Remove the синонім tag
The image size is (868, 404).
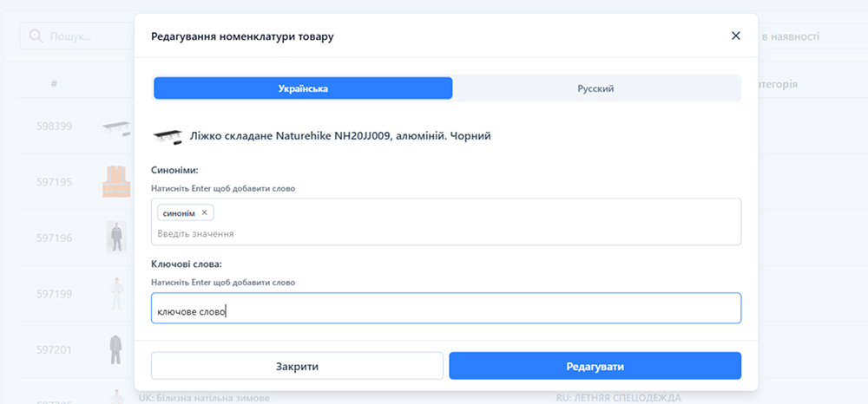click(204, 212)
